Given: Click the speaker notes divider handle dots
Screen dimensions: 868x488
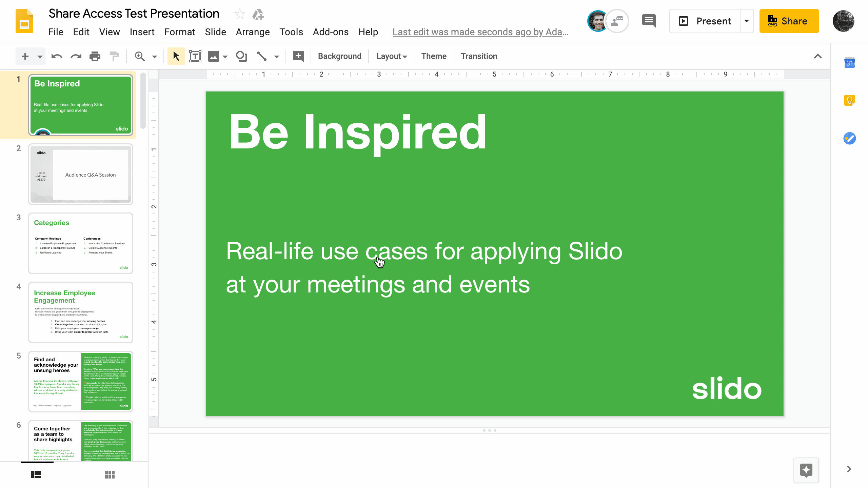Looking at the screenshot, I should coord(489,430).
